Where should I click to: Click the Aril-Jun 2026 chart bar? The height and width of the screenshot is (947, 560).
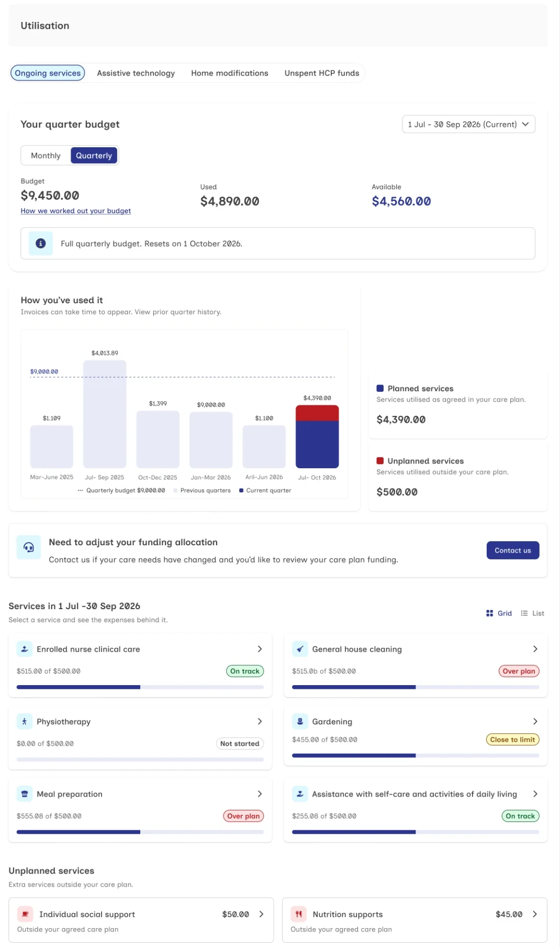click(x=264, y=447)
